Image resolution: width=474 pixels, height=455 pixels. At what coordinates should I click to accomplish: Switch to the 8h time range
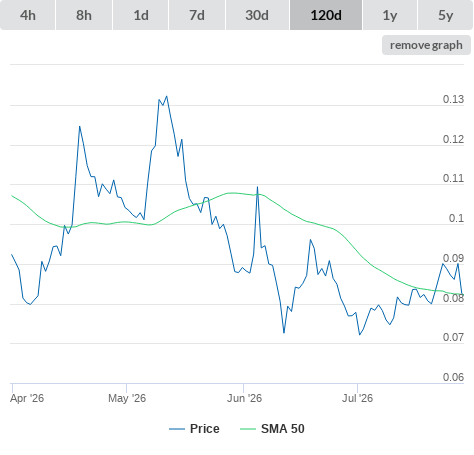[x=84, y=15]
